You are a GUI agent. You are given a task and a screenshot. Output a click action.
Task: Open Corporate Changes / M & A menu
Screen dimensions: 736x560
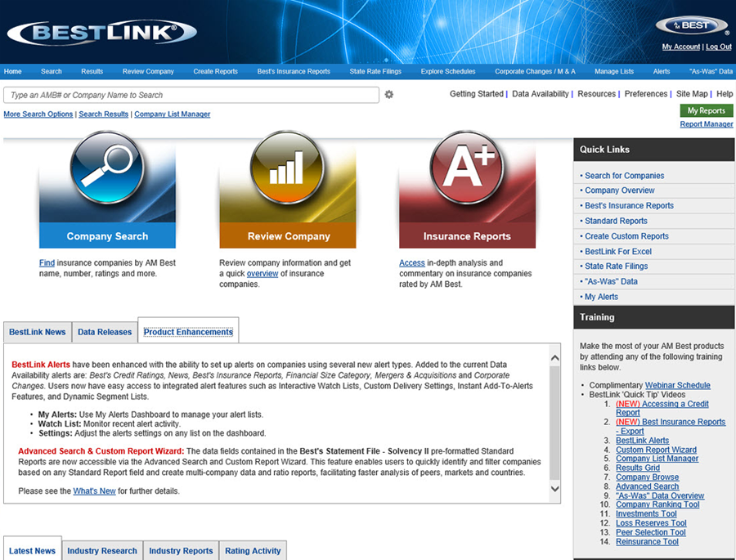(535, 71)
